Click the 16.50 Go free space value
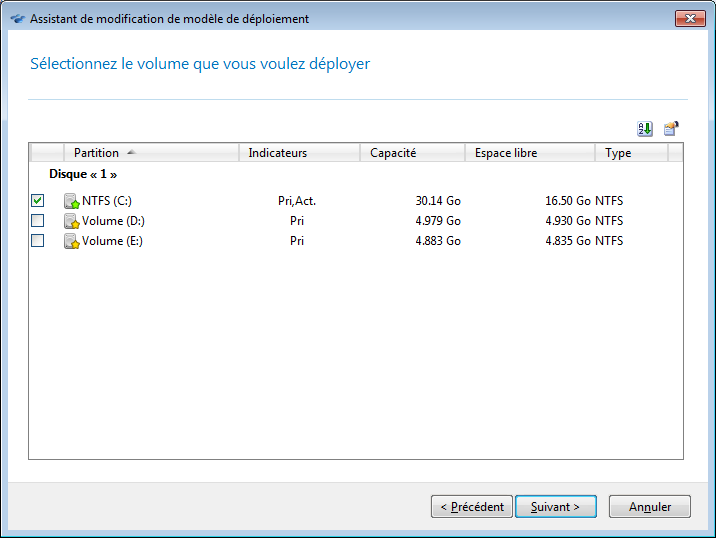The height and width of the screenshot is (538, 716). point(568,201)
